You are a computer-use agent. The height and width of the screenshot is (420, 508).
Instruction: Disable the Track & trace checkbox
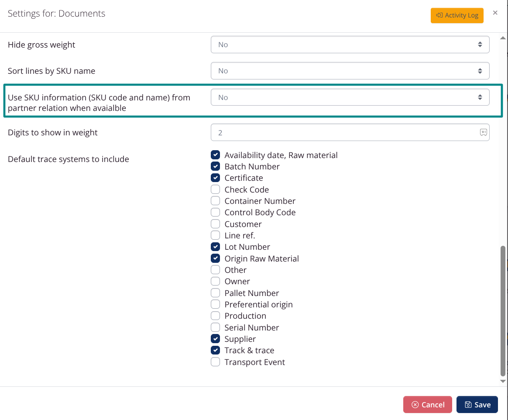click(215, 350)
